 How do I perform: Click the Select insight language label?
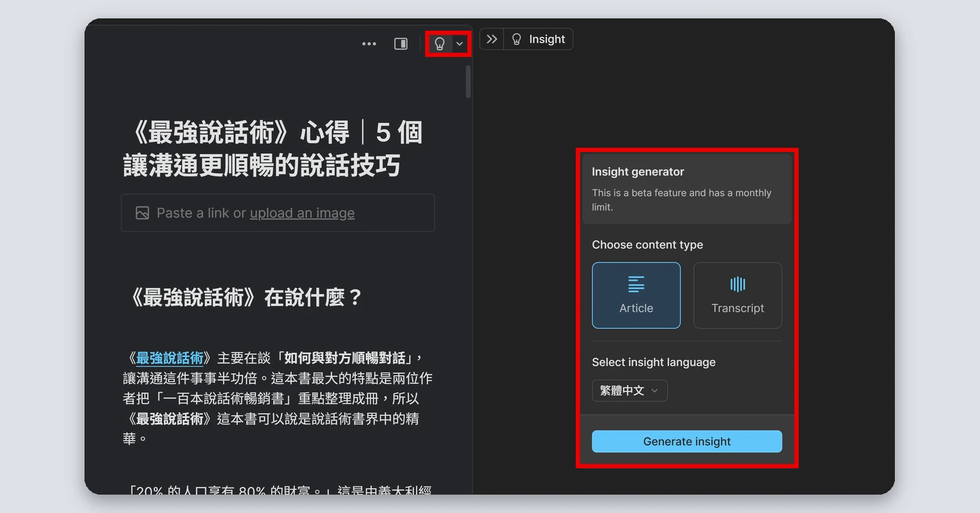coord(654,362)
